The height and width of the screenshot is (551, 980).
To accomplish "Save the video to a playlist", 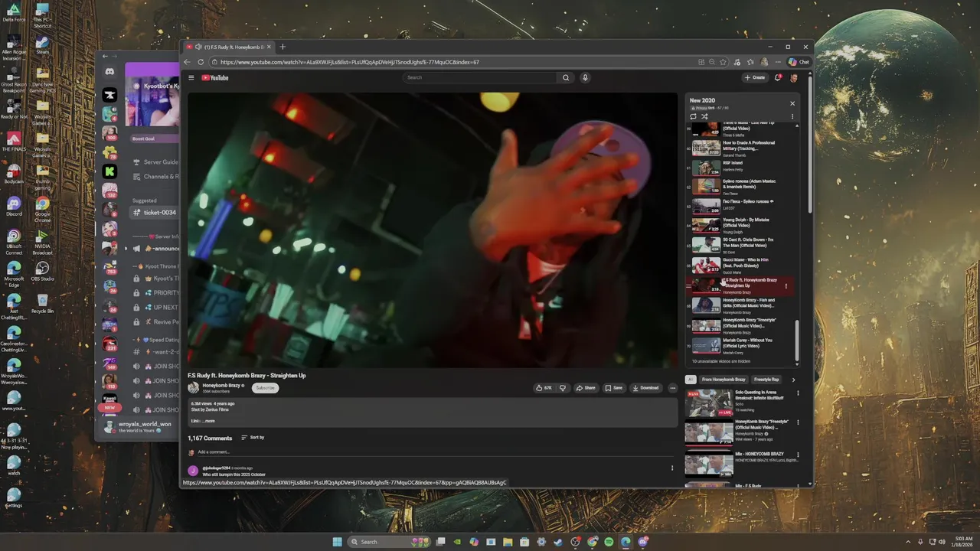I will click(613, 388).
